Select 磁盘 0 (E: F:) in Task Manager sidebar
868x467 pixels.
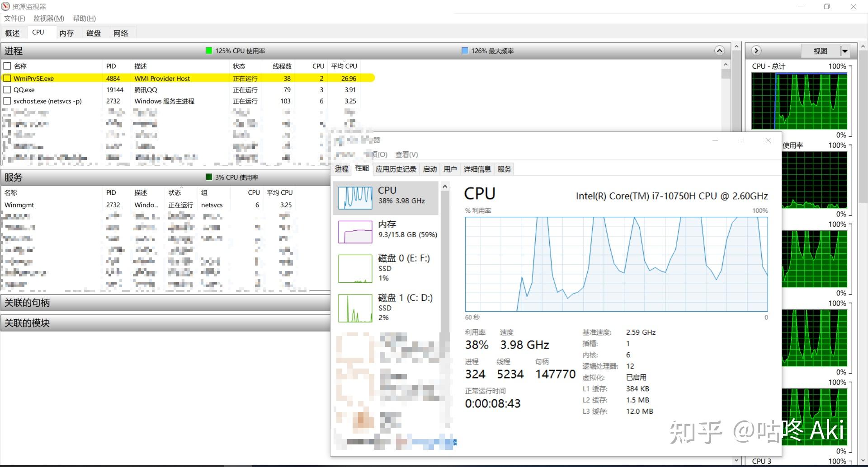coord(387,267)
